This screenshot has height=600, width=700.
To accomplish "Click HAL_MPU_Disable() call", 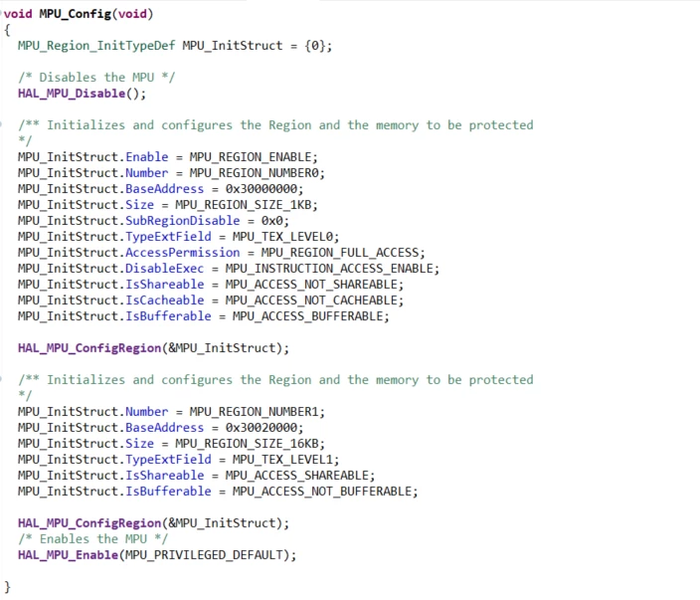I will click(82, 94).
